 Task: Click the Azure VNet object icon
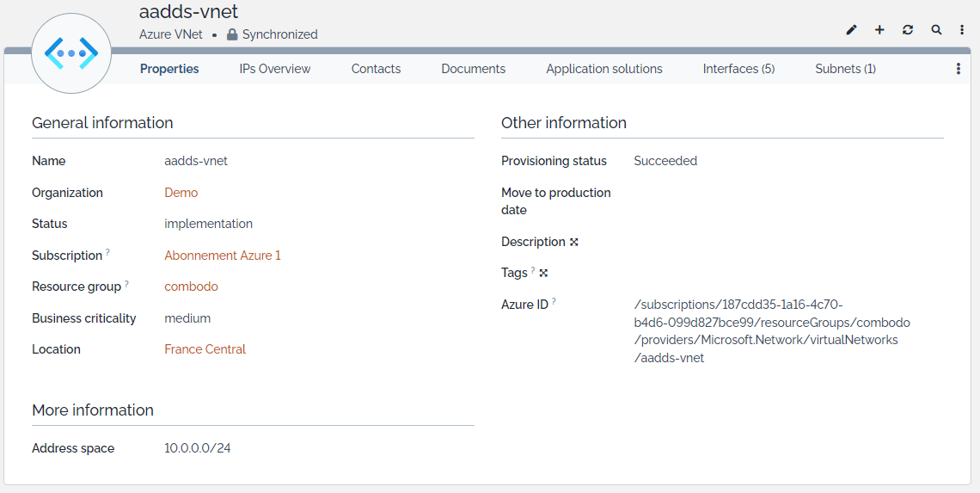pos(71,53)
